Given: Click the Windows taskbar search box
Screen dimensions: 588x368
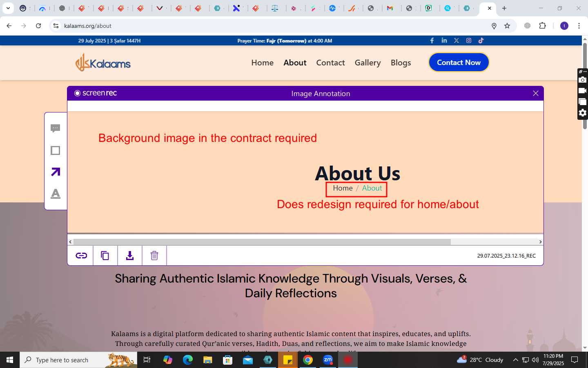Looking at the screenshot, I should 78,360.
